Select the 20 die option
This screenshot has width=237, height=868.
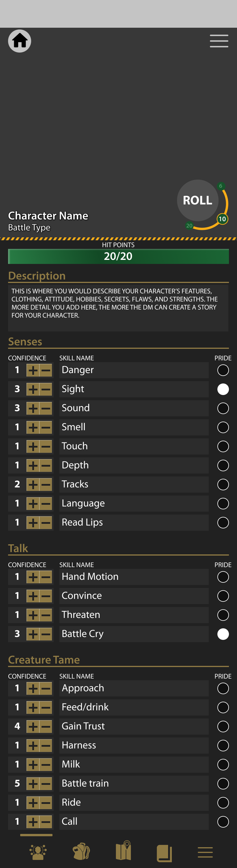pyautogui.click(x=189, y=226)
